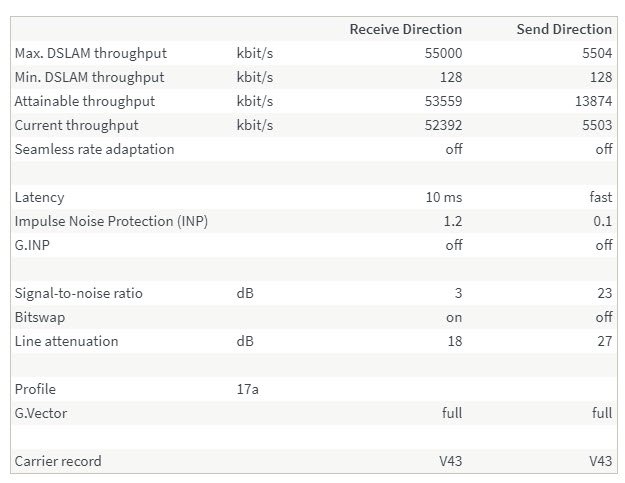
Task: Click the Carrier record receive value V43
Action: click(451, 461)
